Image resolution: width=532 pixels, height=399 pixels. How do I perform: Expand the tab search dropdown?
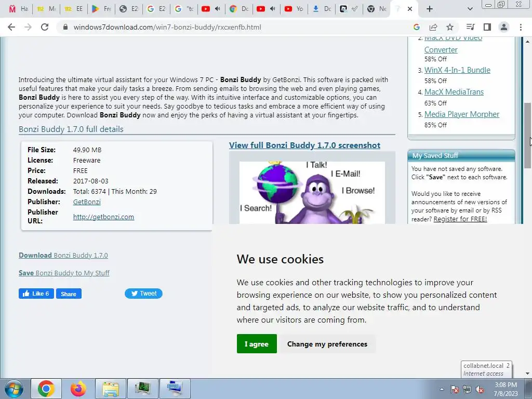point(470,9)
